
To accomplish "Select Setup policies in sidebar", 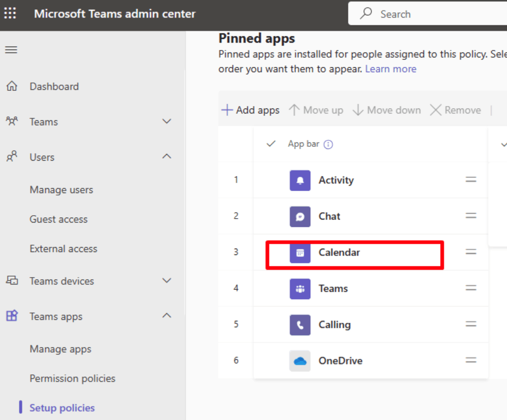I will point(62,408).
